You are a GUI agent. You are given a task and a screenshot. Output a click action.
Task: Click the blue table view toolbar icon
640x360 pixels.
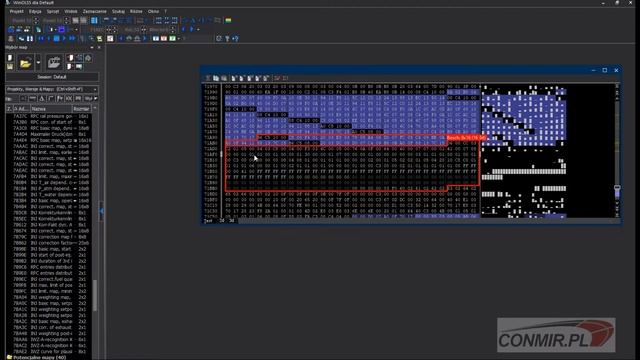(x=94, y=20)
